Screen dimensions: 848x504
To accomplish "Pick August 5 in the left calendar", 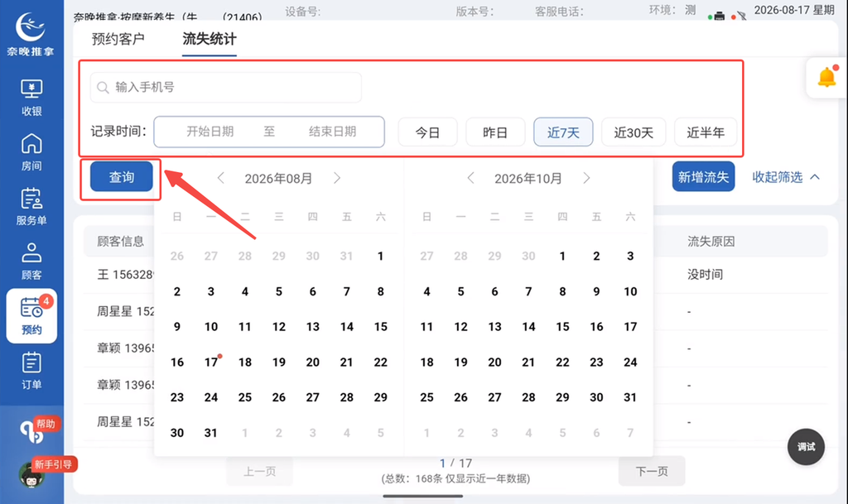I will pos(279,291).
